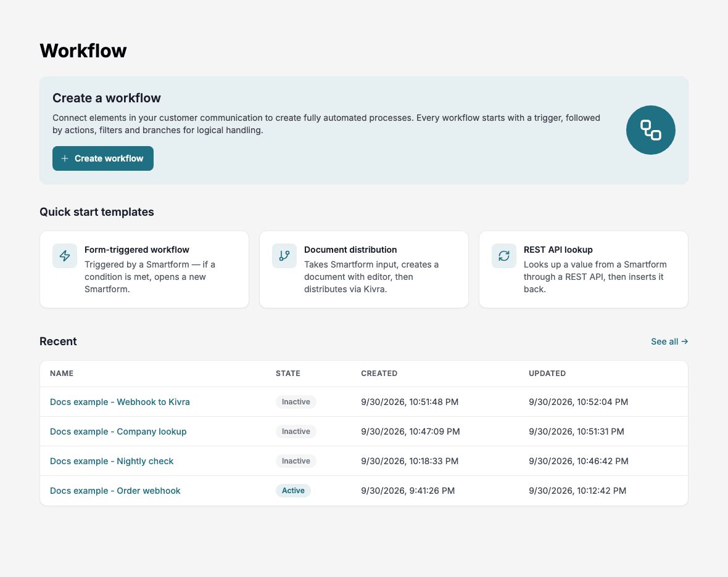The width and height of the screenshot is (728, 577).
Task: Click the lightning bolt template icon
Action: click(x=65, y=256)
